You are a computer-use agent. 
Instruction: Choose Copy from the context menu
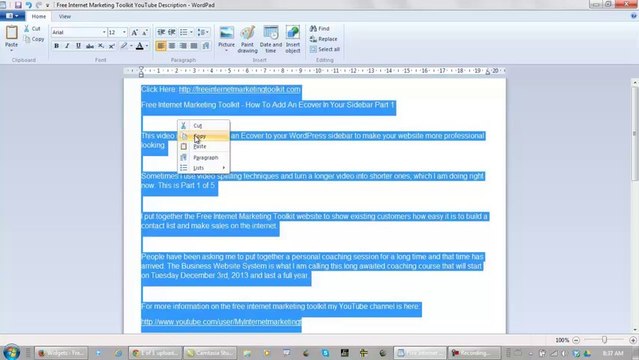(203, 136)
